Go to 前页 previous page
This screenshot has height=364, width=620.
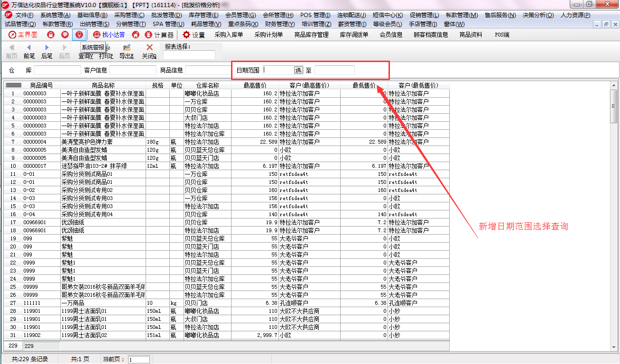click(x=12, y=52)
